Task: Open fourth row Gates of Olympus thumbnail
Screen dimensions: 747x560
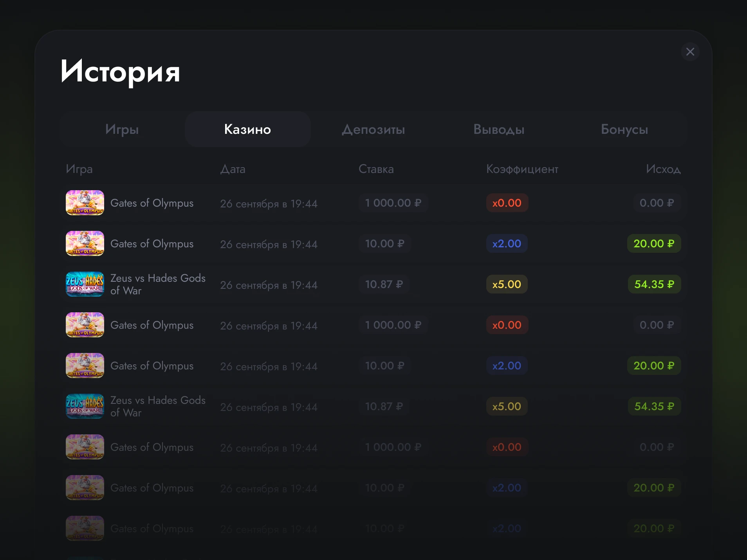Action: [85, 325]
